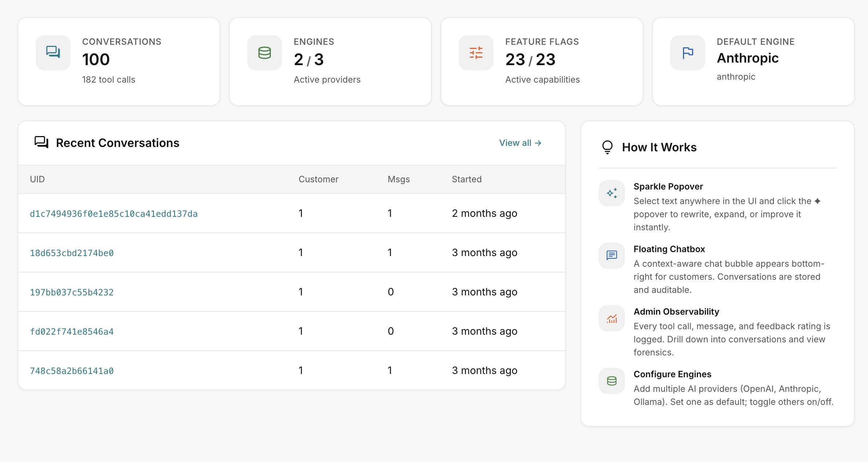The width and height of the screenshot is (868, 462).
Task: Click the Admin Observability title
Action: 676,312
